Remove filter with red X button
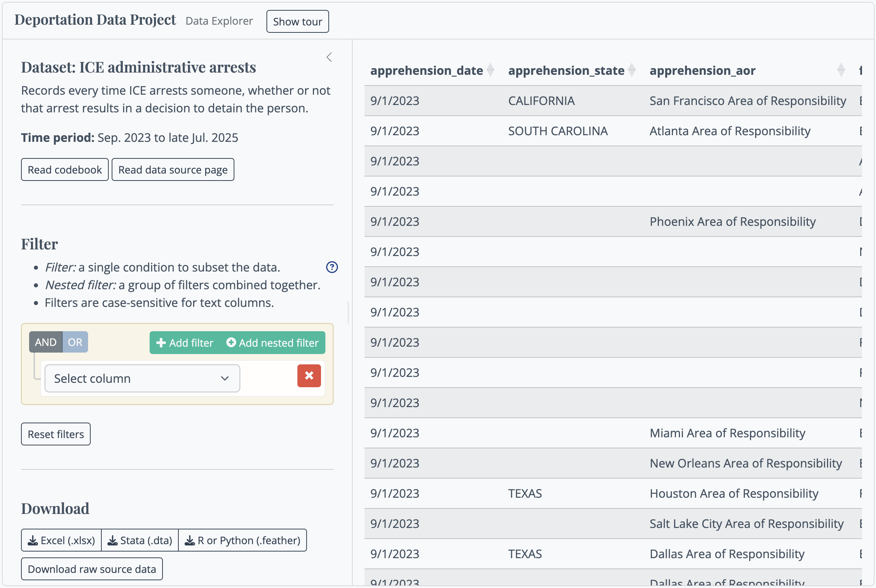The width and height of the screenshot is (876, 588). click(308, 375)
